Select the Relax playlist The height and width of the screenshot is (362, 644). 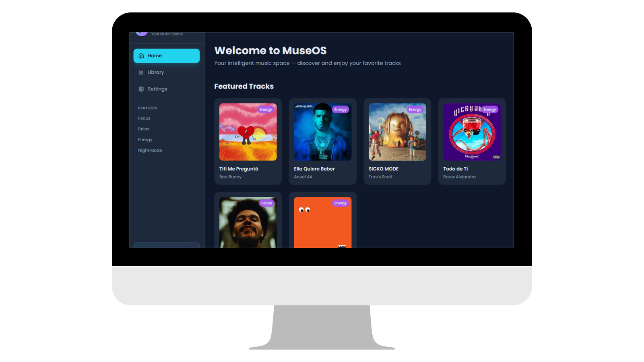(144, 129)
